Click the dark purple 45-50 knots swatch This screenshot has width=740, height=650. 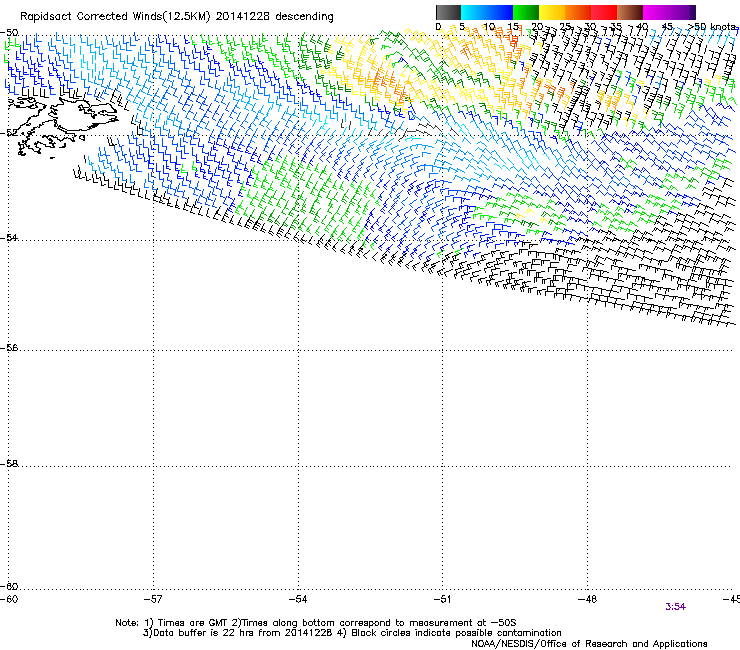pos(682,12)
